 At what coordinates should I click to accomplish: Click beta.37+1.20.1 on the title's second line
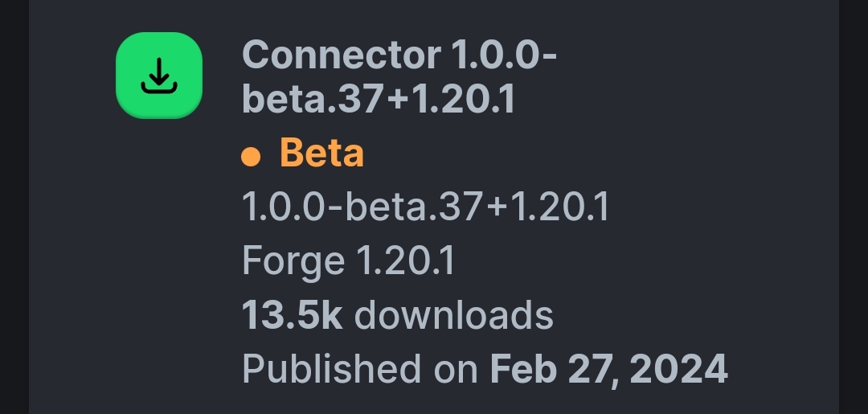[x=379, y=99]
